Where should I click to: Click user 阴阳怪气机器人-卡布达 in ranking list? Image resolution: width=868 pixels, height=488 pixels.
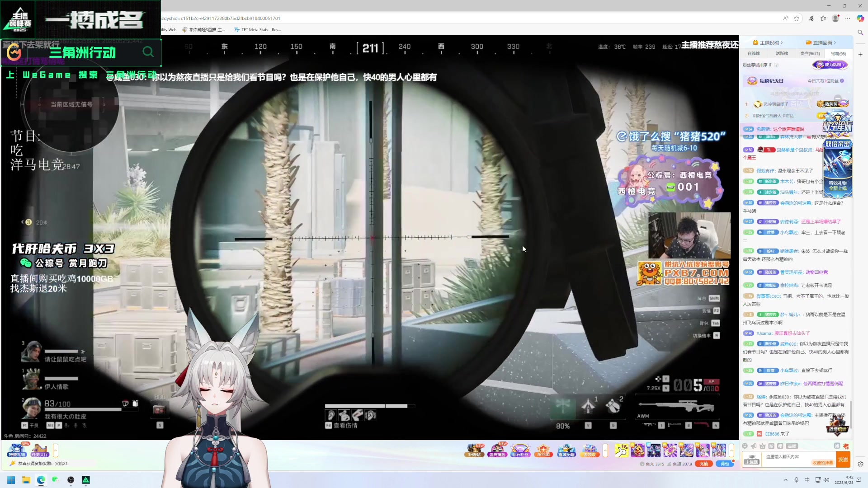coord(773,116)
